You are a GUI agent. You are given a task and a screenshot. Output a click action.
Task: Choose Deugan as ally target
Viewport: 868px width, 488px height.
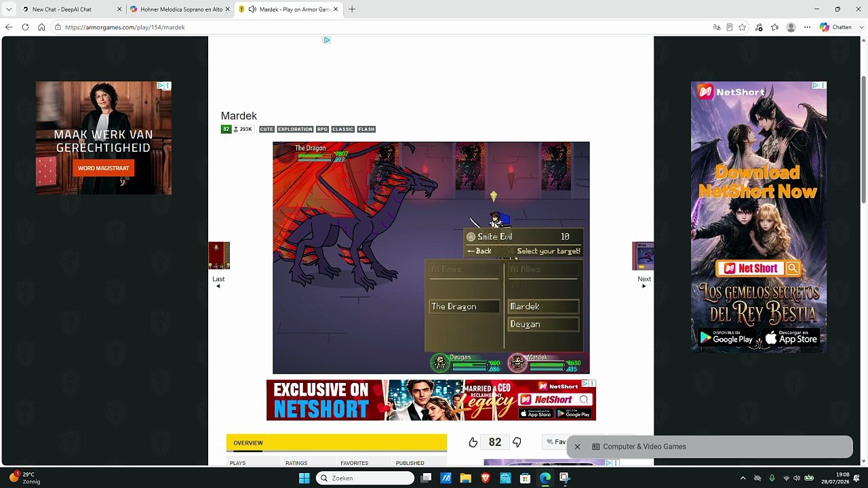[x=544, y=325]
